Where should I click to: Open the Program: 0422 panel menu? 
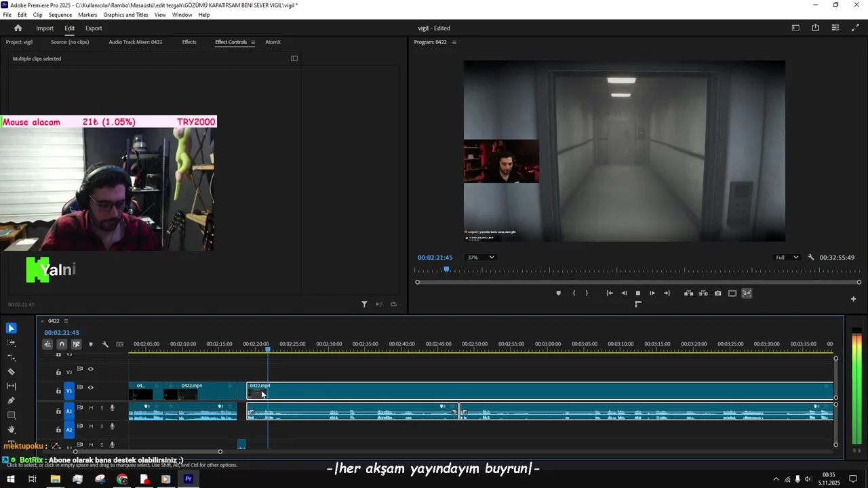454,42
